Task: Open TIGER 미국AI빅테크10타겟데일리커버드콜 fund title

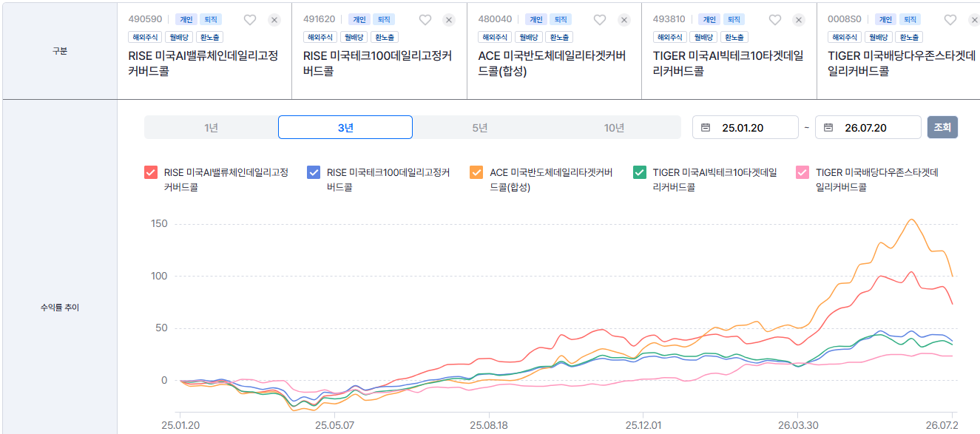Action: pos(729,63)
